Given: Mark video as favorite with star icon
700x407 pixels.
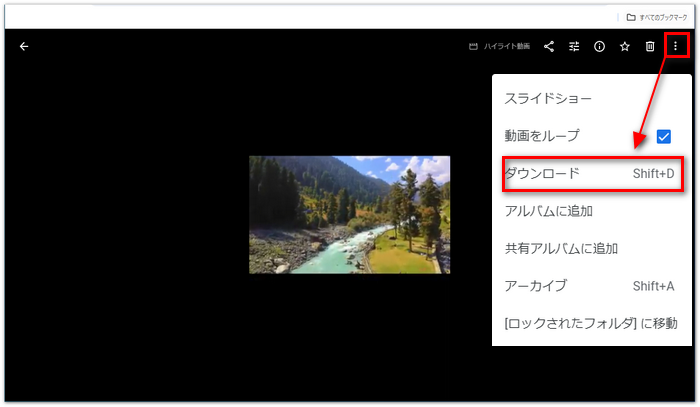Looking at the screenshot, I should pyautogui.click(x=624, y=46).
